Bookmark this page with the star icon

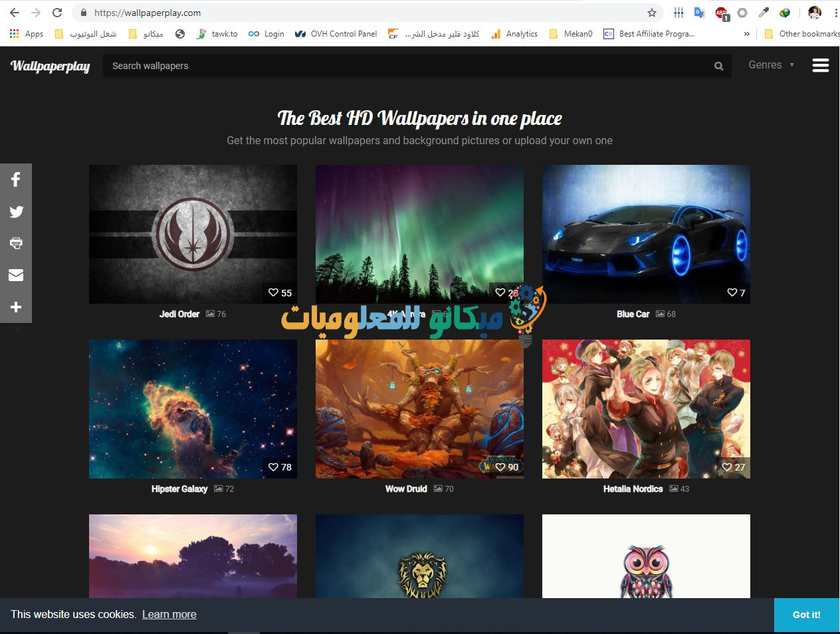[652, 13]
